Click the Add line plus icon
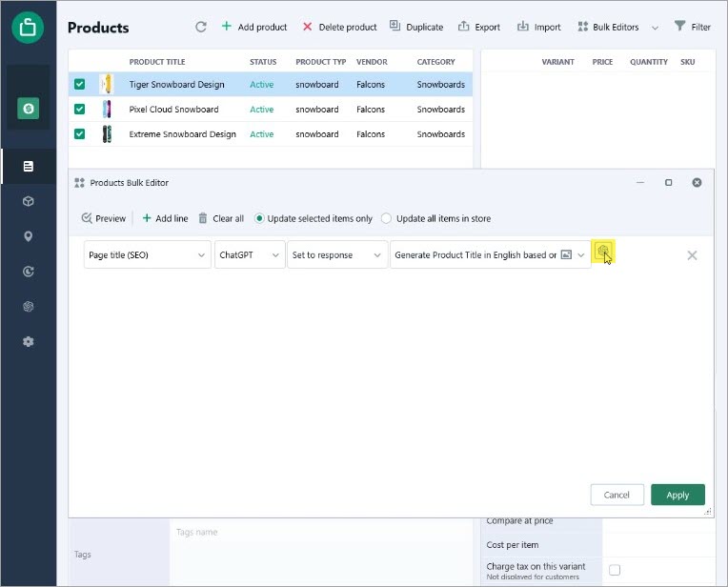 (x=147, y=218)
